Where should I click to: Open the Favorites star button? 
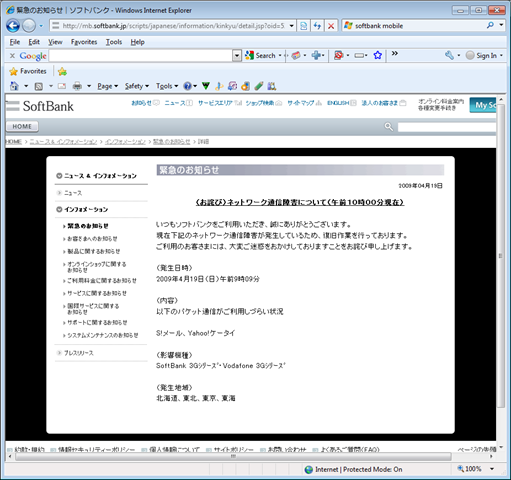28,71
